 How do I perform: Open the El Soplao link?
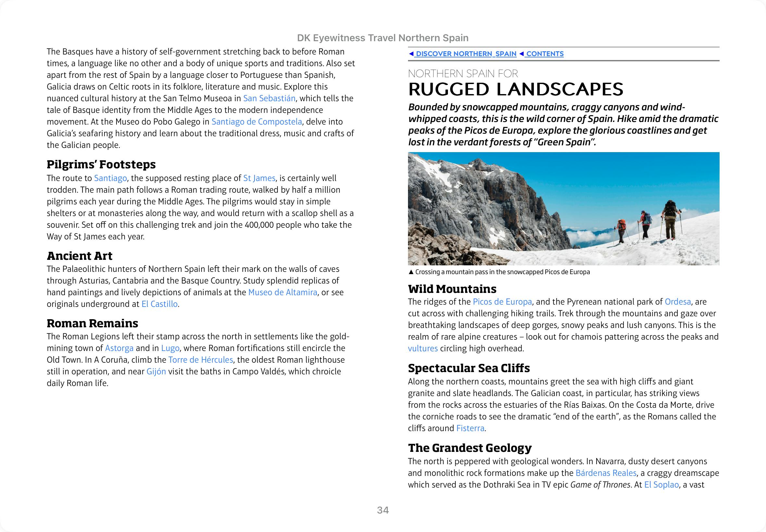point(661,485)
